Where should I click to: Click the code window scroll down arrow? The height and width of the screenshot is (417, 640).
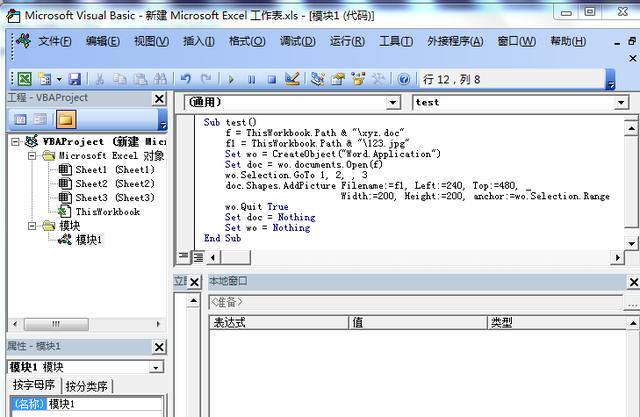point(631,244)
